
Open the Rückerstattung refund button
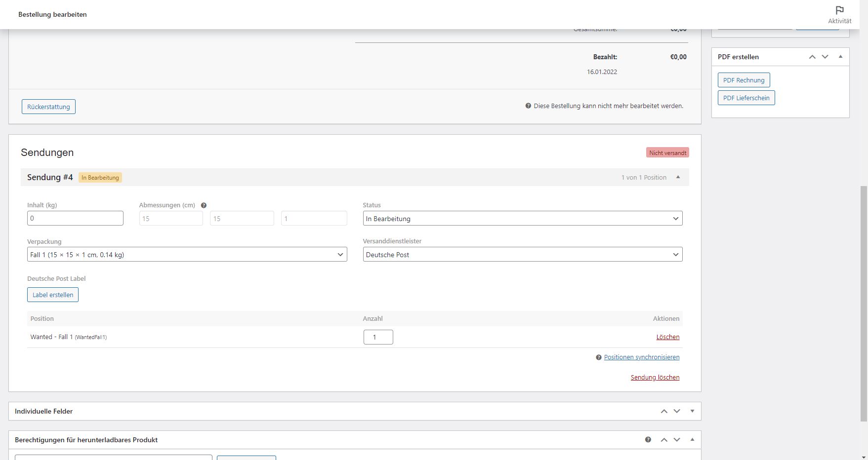[48, 107]
